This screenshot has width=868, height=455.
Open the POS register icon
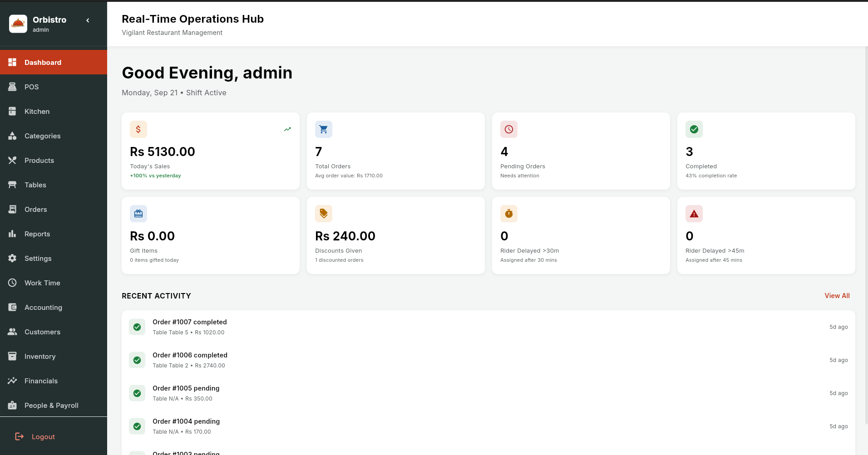pyautogui.click(x=12, y=87)
